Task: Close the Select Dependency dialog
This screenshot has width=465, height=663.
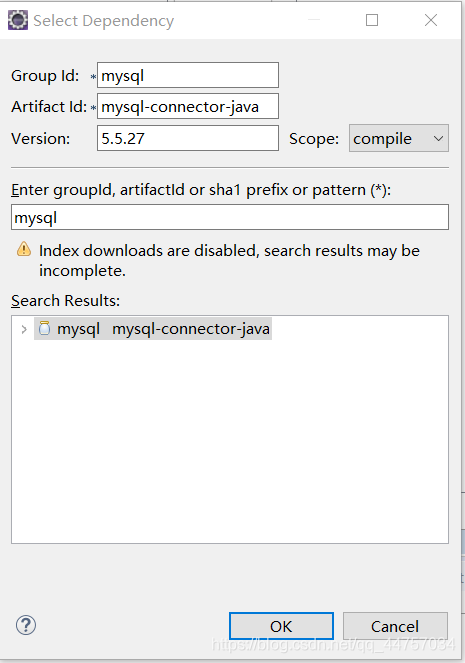Action: click(x=431, y=20)
